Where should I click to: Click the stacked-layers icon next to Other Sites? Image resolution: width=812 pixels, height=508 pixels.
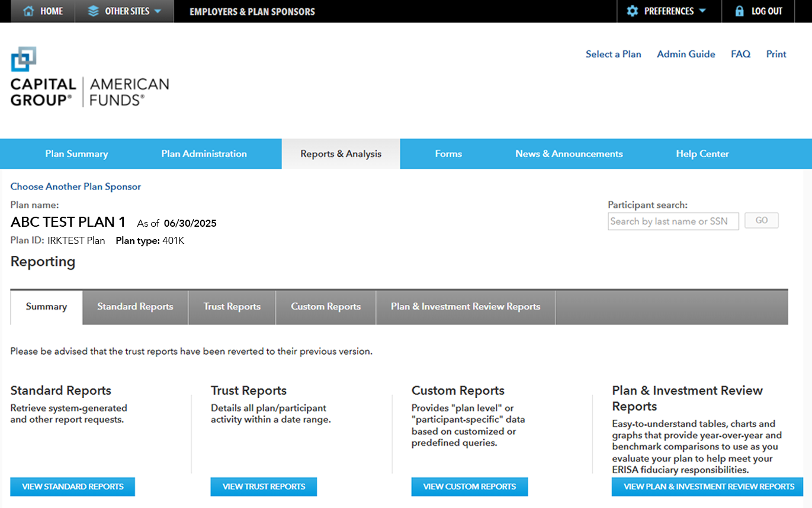(x=94, y=11)
